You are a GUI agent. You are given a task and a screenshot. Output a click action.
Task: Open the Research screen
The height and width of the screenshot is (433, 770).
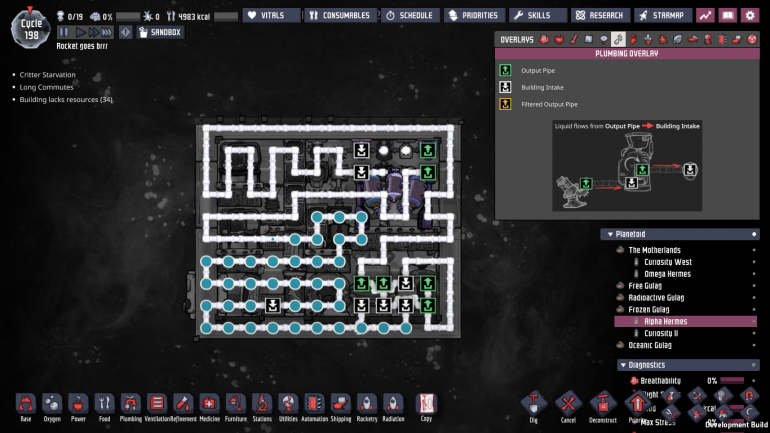(600, 15)
